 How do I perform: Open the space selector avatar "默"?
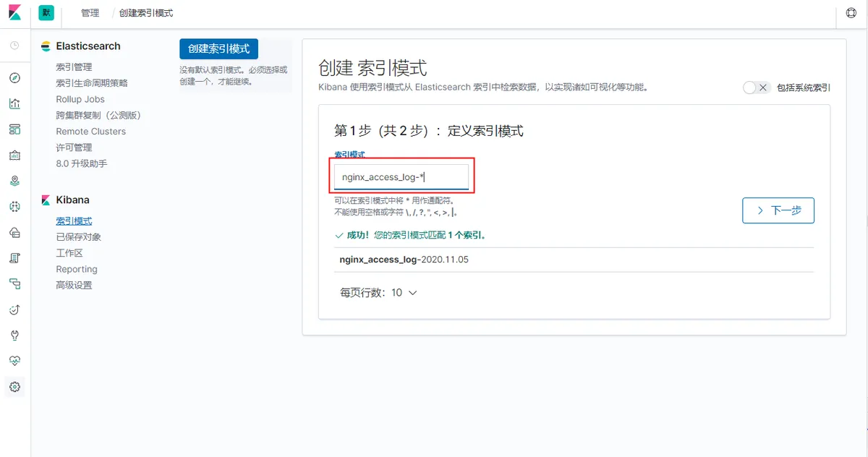[x=46, y=13]
